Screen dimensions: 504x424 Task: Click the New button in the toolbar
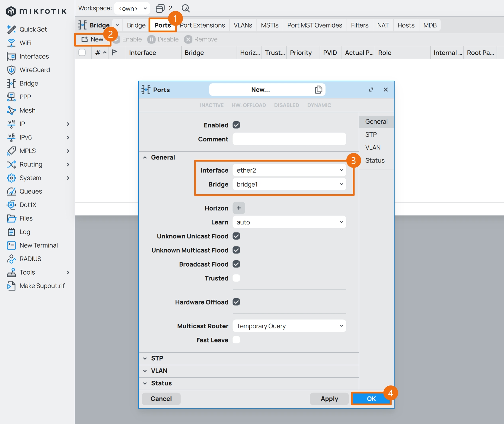[x=92, y=39]
